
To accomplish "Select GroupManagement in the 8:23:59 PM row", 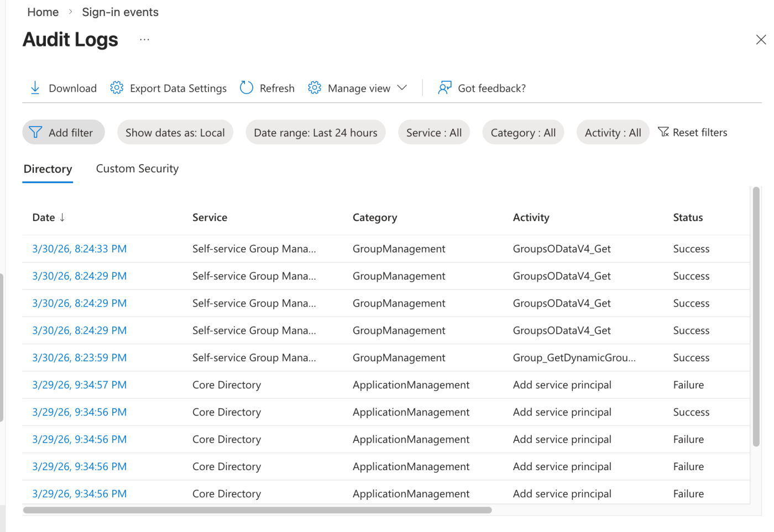I will 399,358.
